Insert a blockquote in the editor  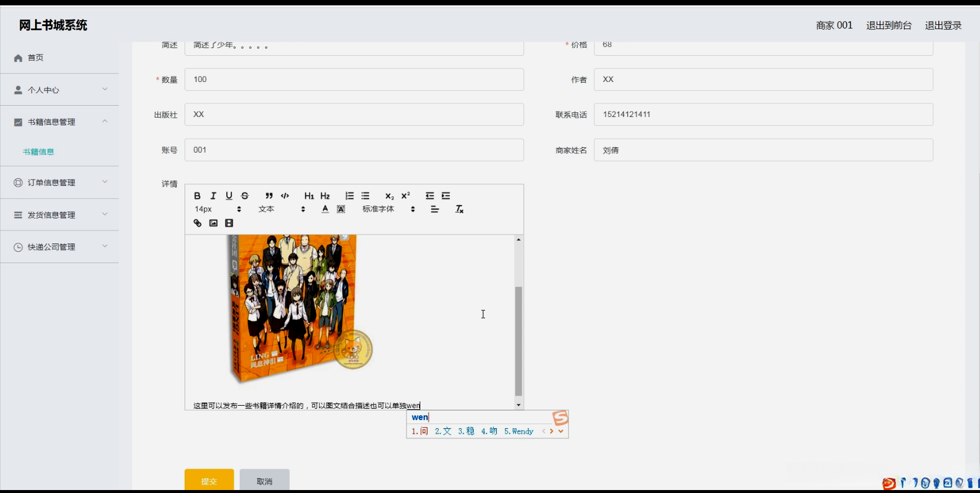[269, 196]
